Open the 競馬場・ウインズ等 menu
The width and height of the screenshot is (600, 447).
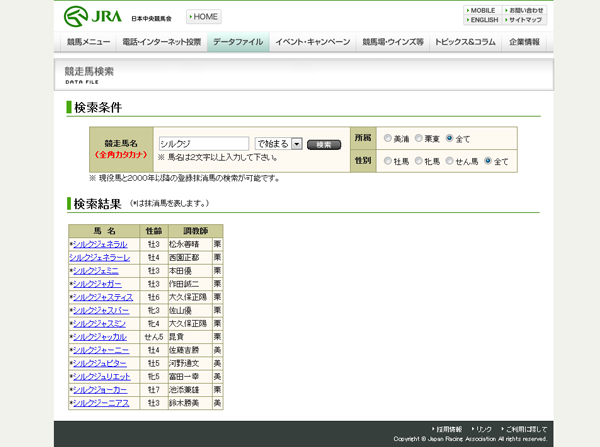[393, 42]
